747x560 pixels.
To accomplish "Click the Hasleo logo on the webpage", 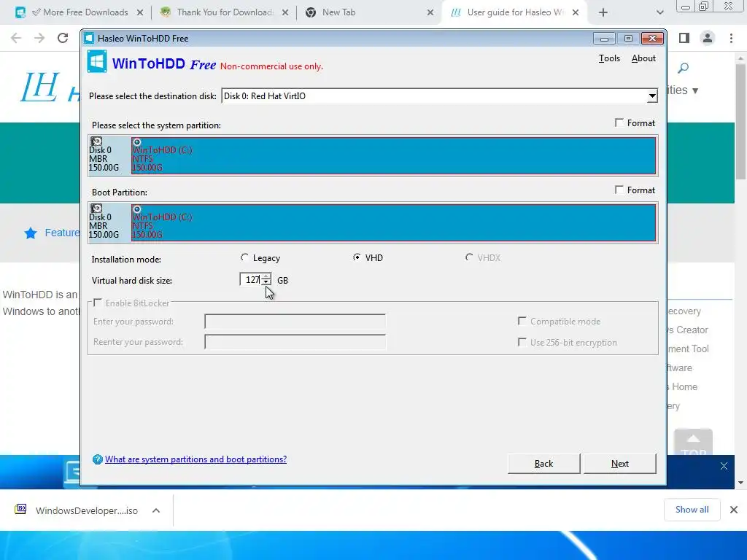I will (x=50, y=87).
